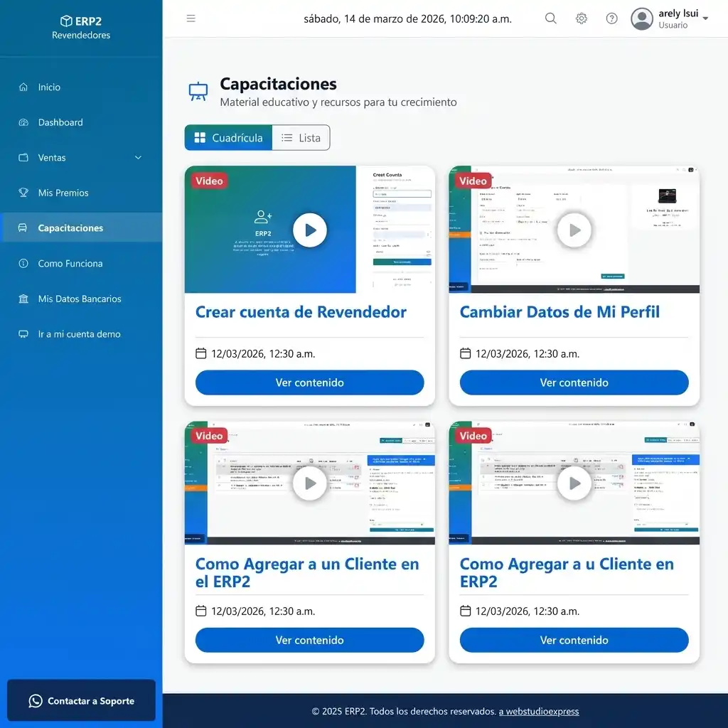Open Como Agregar a un Cliente en el ERP2 thumbnail

tap(309, 483)
